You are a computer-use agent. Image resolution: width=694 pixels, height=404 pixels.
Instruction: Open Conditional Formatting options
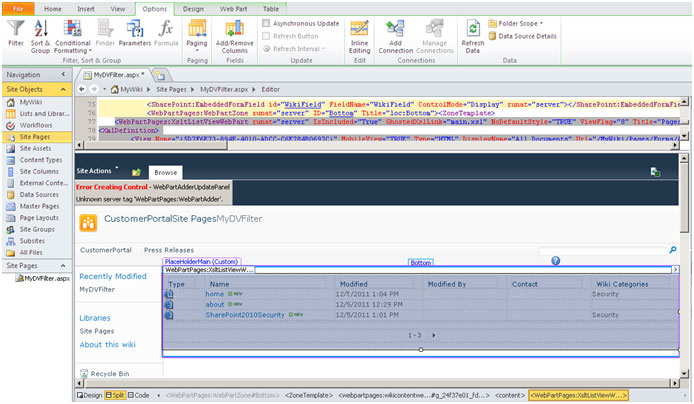73,37
